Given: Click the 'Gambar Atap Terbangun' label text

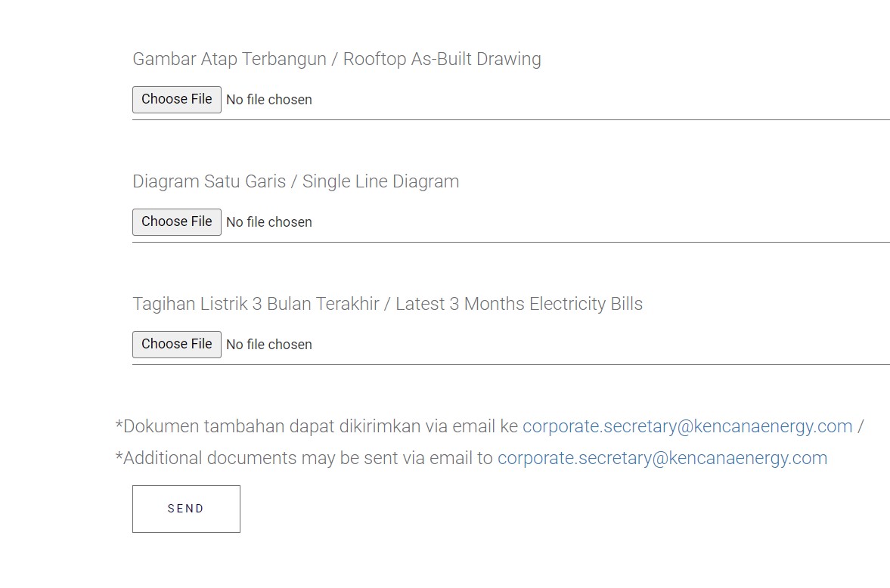Looking at the screenshot, I should coord(229,59).
